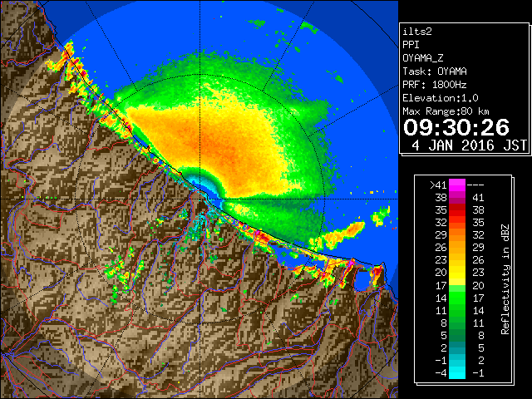The height and width of the screenshot is (399, 532).
Task: Click 'Max Range:80 km' text
Action: point(446,111)
